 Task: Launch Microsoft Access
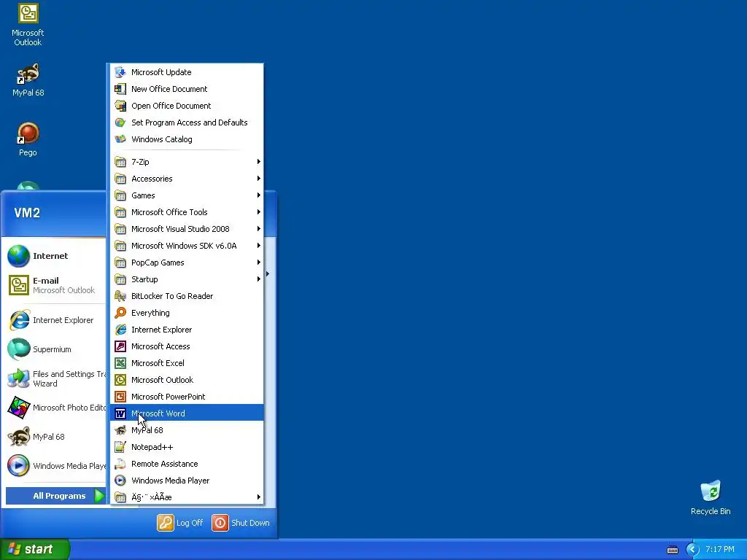(x=186, y=346)
